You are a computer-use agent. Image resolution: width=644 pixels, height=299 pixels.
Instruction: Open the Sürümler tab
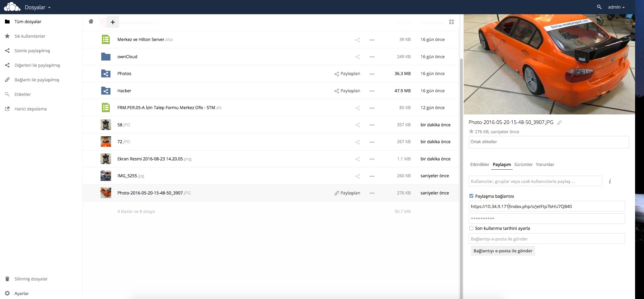pos(523,164)
